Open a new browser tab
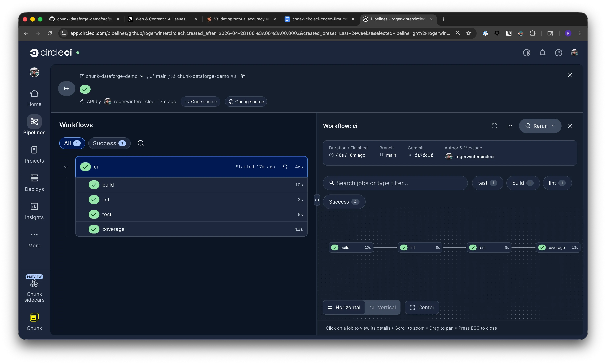 (443, 19)
